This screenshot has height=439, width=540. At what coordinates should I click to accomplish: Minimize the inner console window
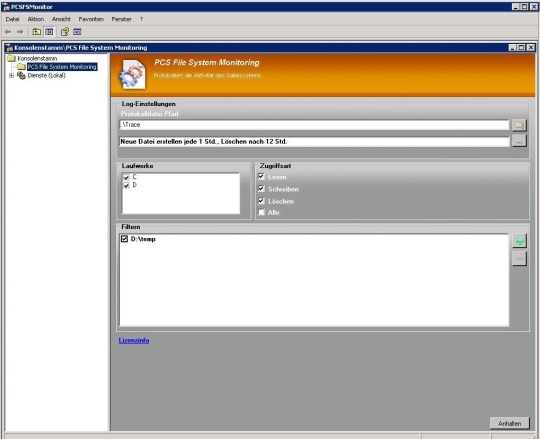(512, 48)
